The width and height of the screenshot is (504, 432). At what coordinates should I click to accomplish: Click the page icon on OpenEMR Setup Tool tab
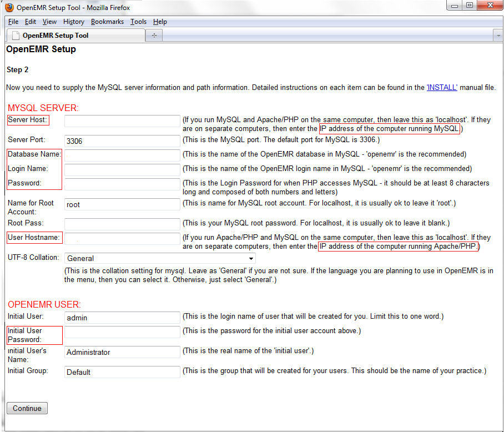(16, 36)
